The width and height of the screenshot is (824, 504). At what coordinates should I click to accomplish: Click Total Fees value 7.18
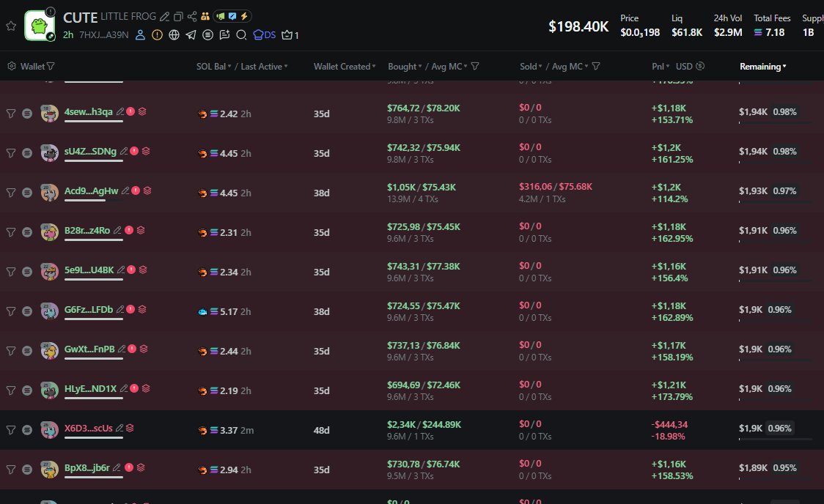[x=769, y=32]
